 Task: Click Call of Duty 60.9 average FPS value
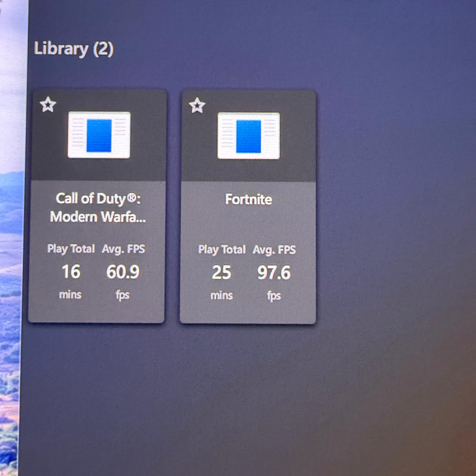[123, 272]
